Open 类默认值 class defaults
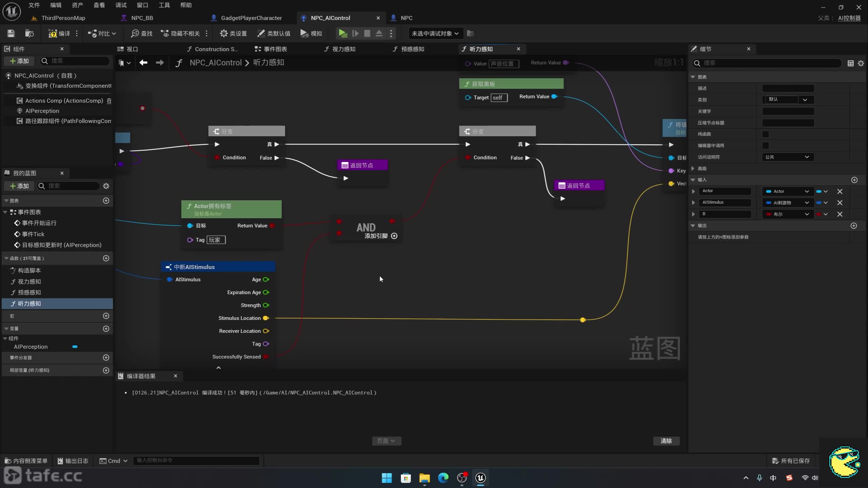868x488 pixels. point(274,33)
